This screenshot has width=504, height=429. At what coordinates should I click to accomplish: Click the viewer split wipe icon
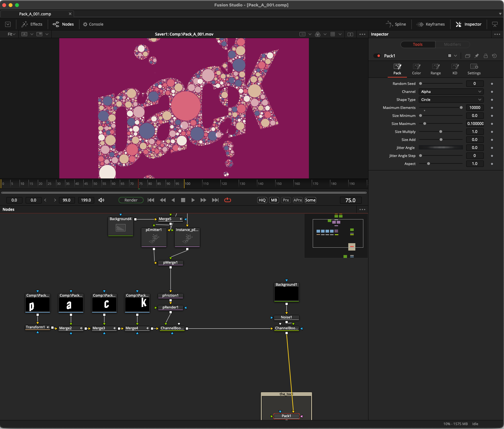[39, 34]
